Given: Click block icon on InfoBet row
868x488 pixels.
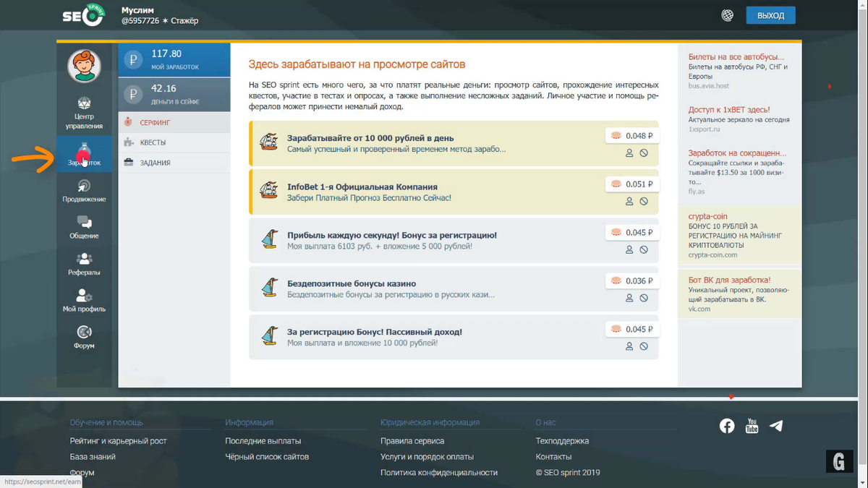Looking at the screenshot, I should click(x=644, y=202).
